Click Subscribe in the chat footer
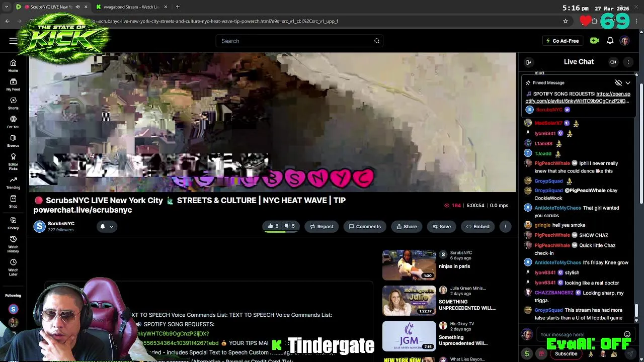 tap(566, 354)
